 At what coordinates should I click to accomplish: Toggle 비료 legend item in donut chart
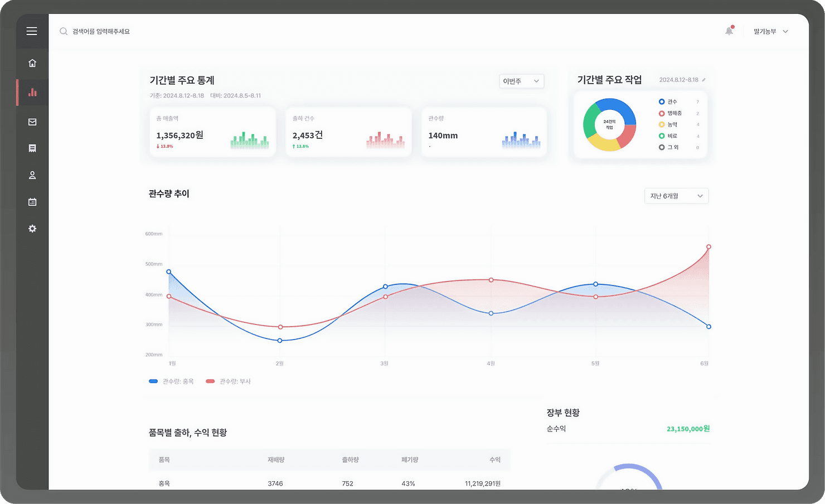pyautogui.click(x=679, y=136)
